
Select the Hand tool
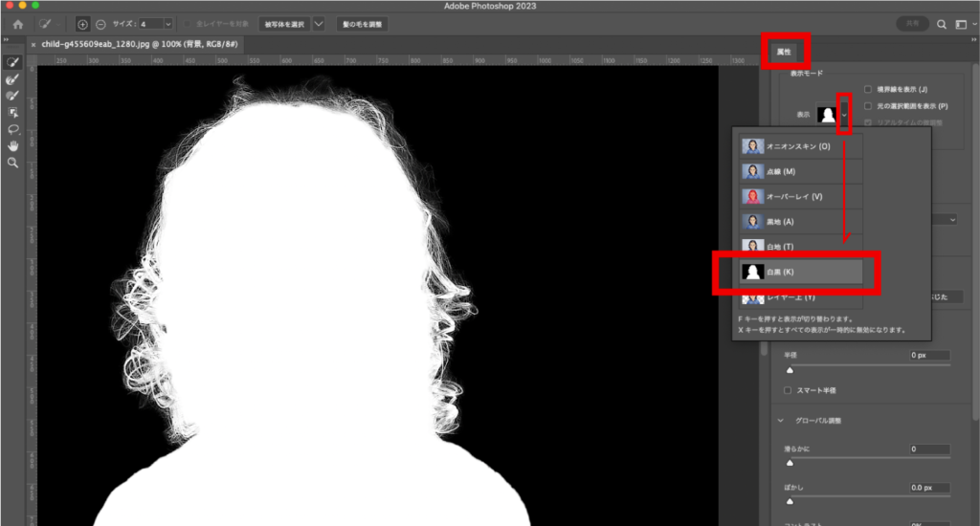point(12,145)
